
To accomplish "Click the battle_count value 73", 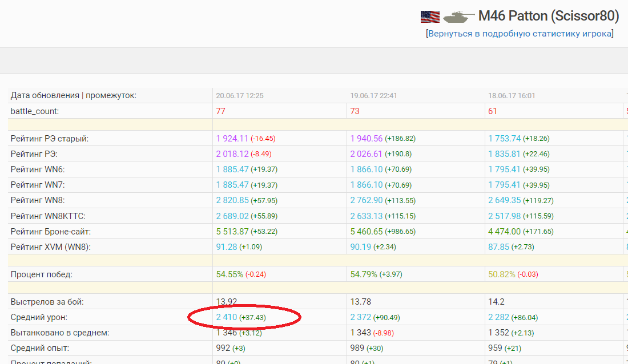I will (x=355, y=111).
